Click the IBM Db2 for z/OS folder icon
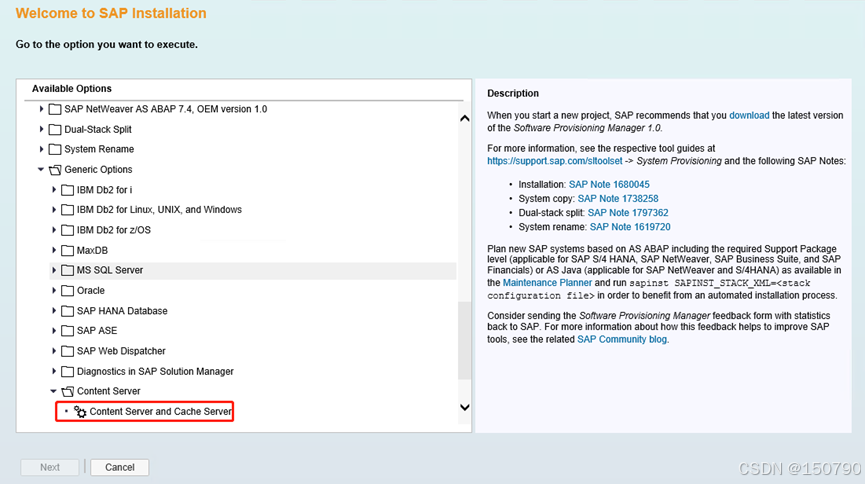This screenshot has width=865, height=484. click(67, 230)
